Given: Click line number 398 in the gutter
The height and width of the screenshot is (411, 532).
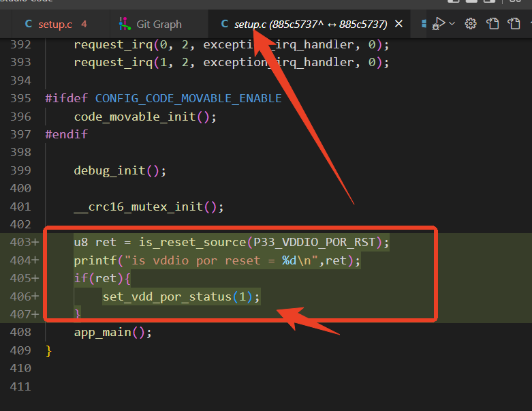Looking at the screenshot, I should 20,152.
